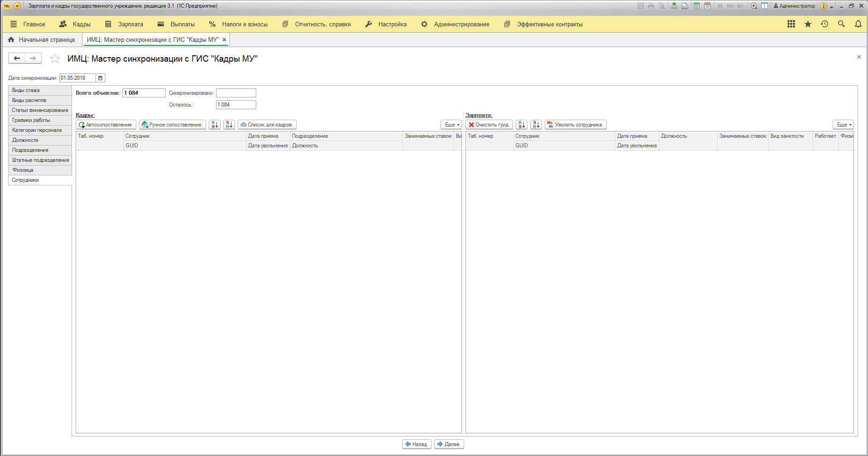Expand Еще dropdown in Зарплата panel
This screenshot has width=868, height=456.
coord(844,125)
